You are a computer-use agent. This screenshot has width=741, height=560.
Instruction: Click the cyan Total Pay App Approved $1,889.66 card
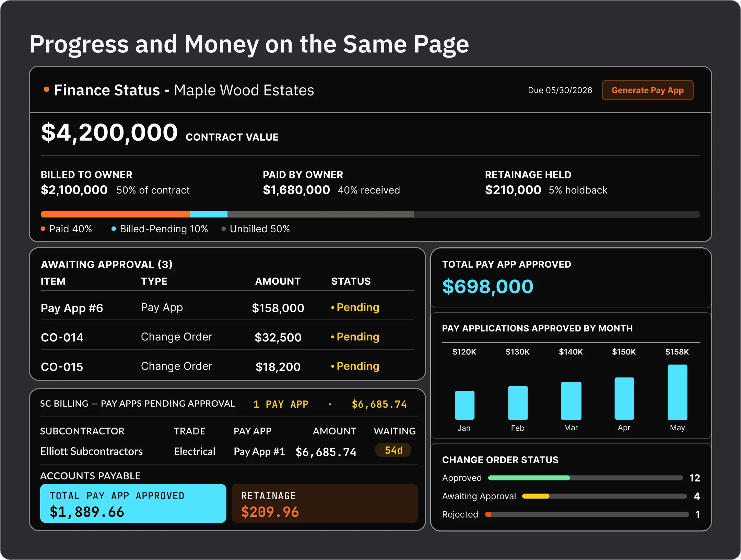click(133, 503)
